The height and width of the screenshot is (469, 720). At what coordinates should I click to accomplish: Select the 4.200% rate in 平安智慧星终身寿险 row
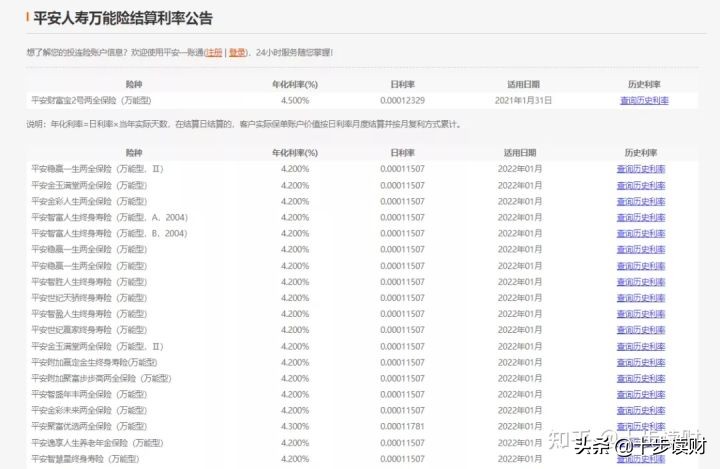coord(295,459)
